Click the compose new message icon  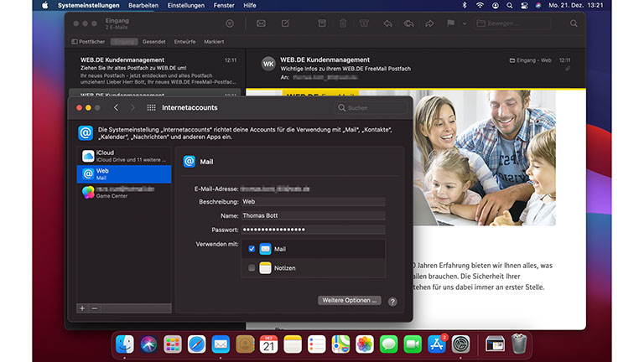tap(285, 23)
